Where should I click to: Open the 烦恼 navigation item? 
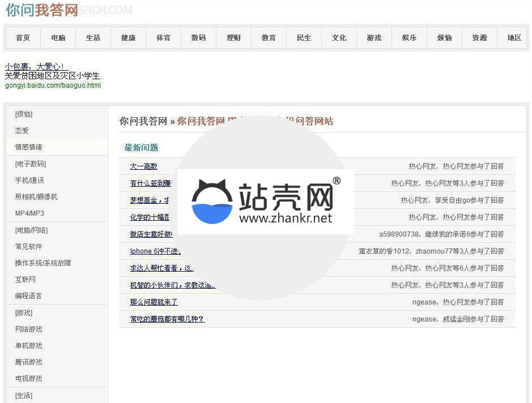[x=444, y=37]
